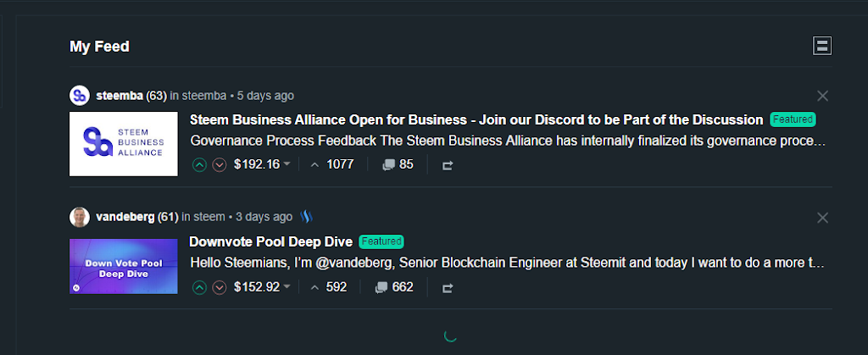Screen dimensions: 868x355
Task: Open the Down Vote Pool thumbnail image
Action: 124,267
